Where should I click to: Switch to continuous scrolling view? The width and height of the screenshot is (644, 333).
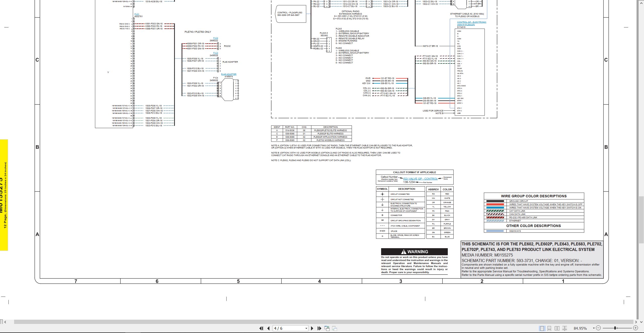tap(549, 328)
